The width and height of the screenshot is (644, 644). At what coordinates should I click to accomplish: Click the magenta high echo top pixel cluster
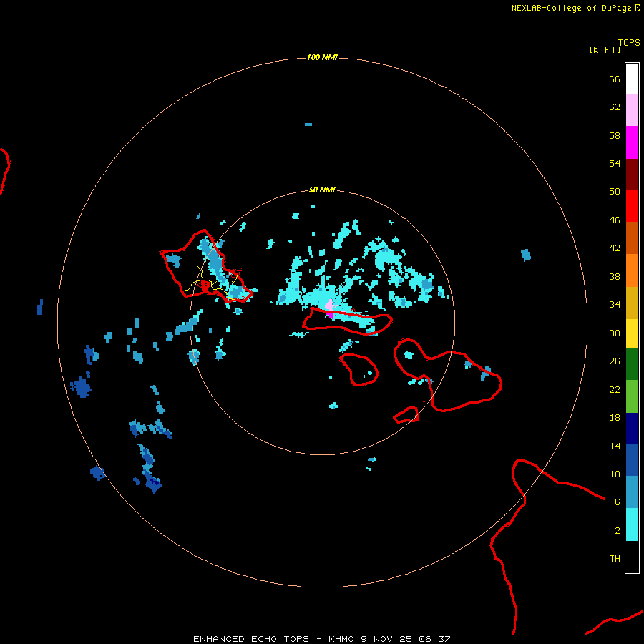[x=330, y=315]
